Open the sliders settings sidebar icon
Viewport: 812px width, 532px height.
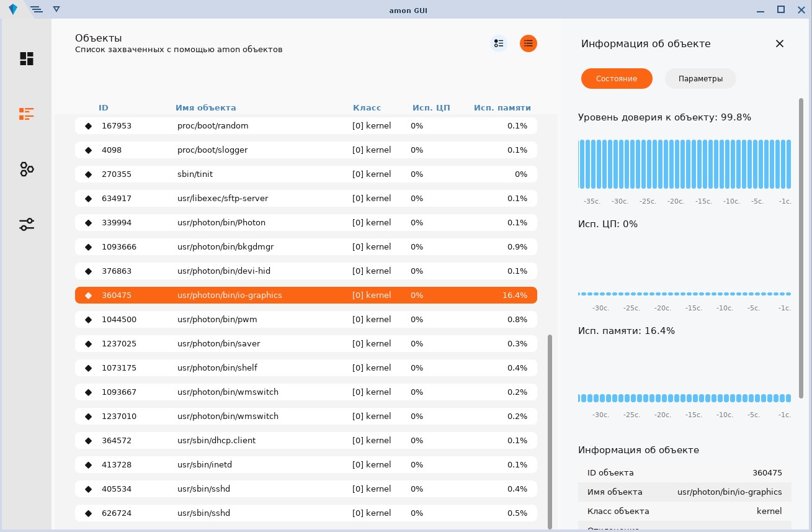click(x=27, y=225)
